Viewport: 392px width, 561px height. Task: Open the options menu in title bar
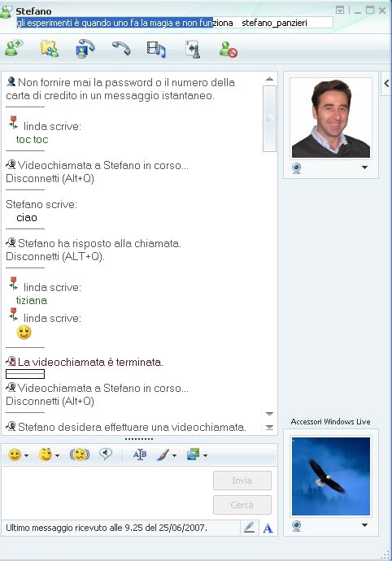(340, 11)
